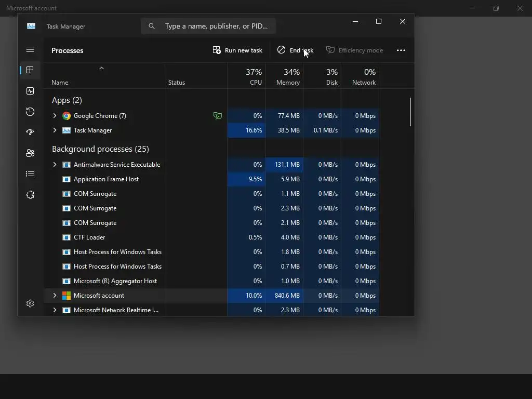Image resolution: width=532 pixels, height=399 pixels.
Task: Click the Antimalware Service Executable process icon
Action: point(66,165)
